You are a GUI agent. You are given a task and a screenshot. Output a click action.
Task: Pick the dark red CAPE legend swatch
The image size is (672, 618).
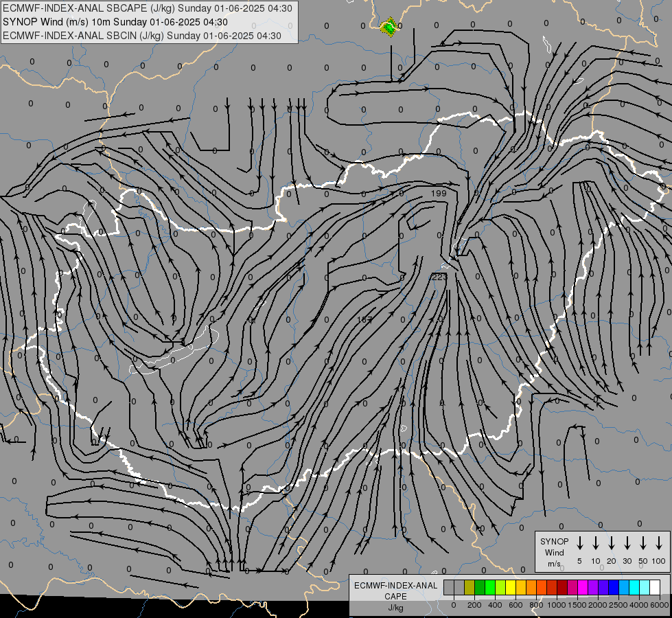pyautogui.click(x=562, y=587)
